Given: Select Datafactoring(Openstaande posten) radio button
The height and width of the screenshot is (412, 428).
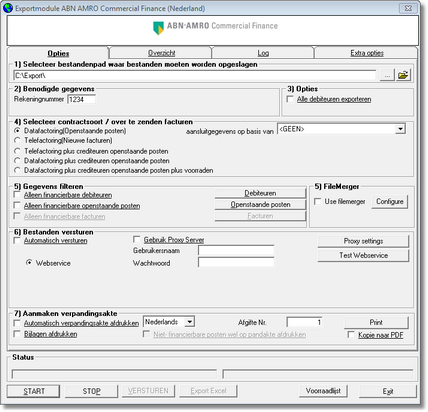Looking at the screenshot, I should 17,131.
